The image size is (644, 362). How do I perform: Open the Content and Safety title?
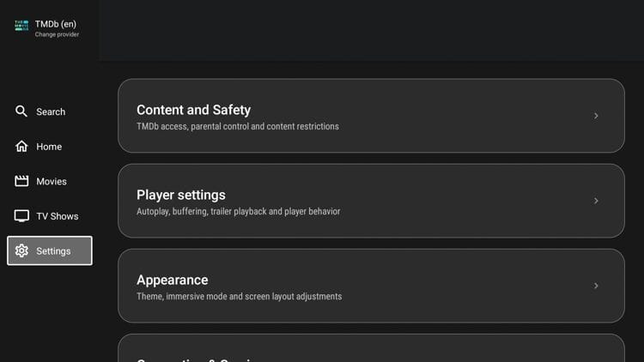193,110
